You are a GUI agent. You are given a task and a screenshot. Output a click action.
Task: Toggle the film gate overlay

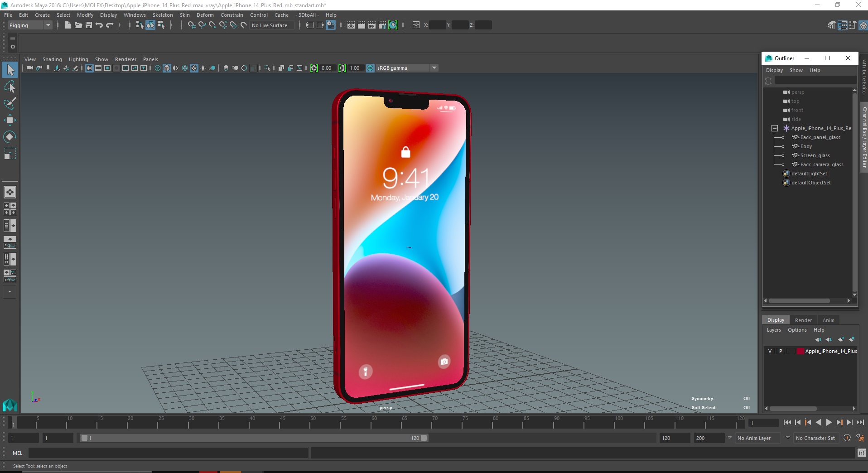(98, 68)
